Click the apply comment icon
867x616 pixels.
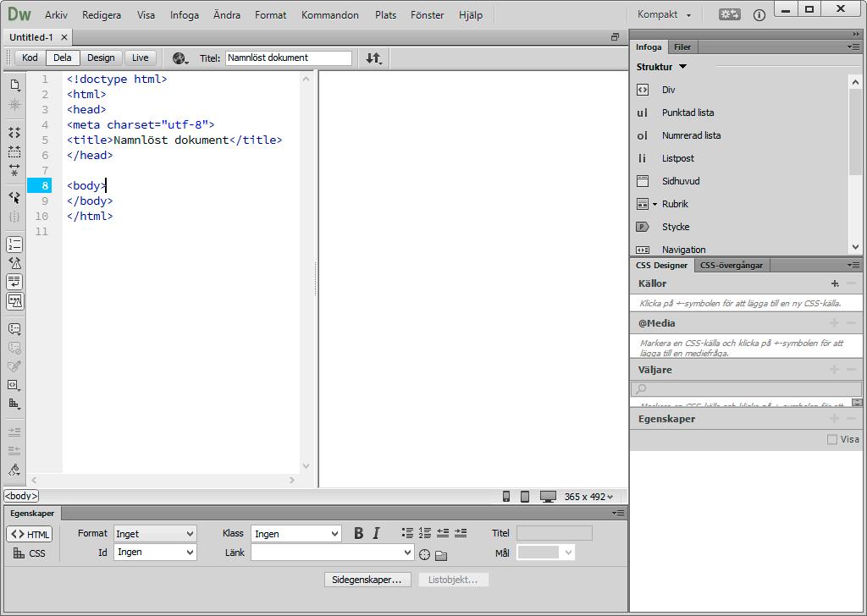click(x=15, y=328)
